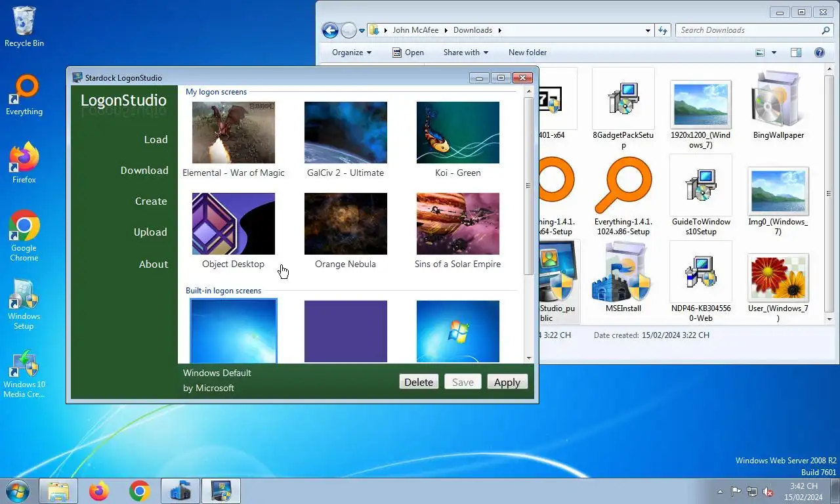Click LogonStudio scrollbar up arrow

529,91
